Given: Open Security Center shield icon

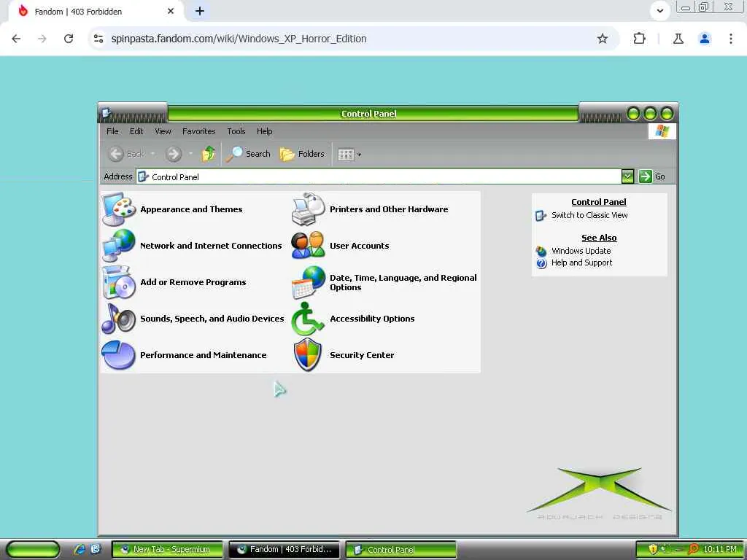Looking at the screenshot, I should tap(309, 355).
